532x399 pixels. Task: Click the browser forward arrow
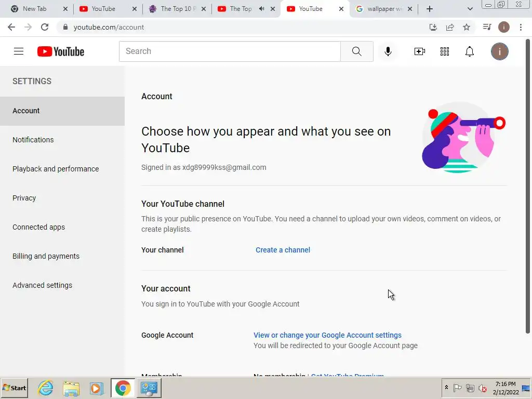(28, 27)
